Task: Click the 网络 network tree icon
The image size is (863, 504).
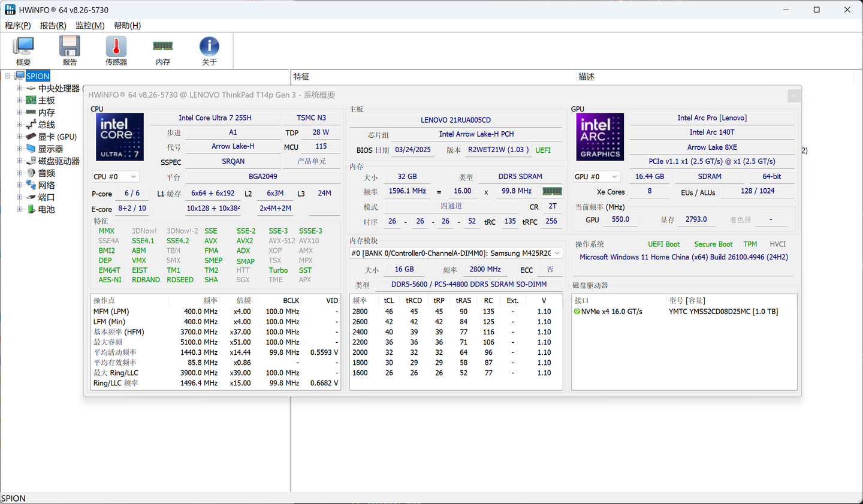Action: point(31,185)
